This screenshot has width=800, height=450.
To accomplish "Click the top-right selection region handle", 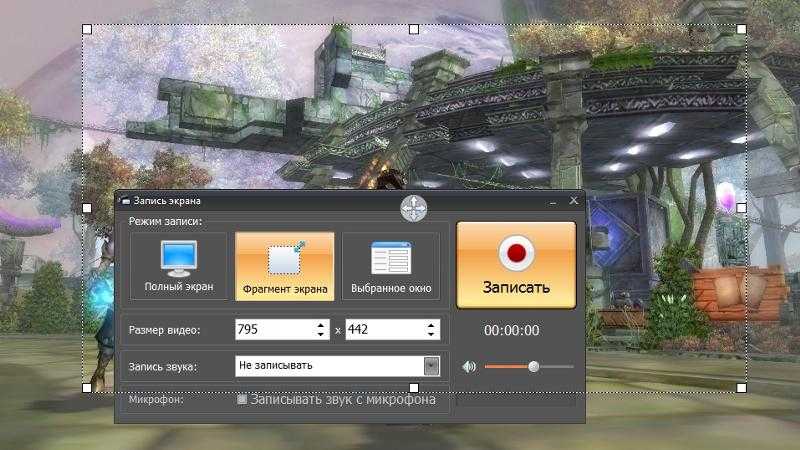I will pyautogui.click(x=741, y=29).
